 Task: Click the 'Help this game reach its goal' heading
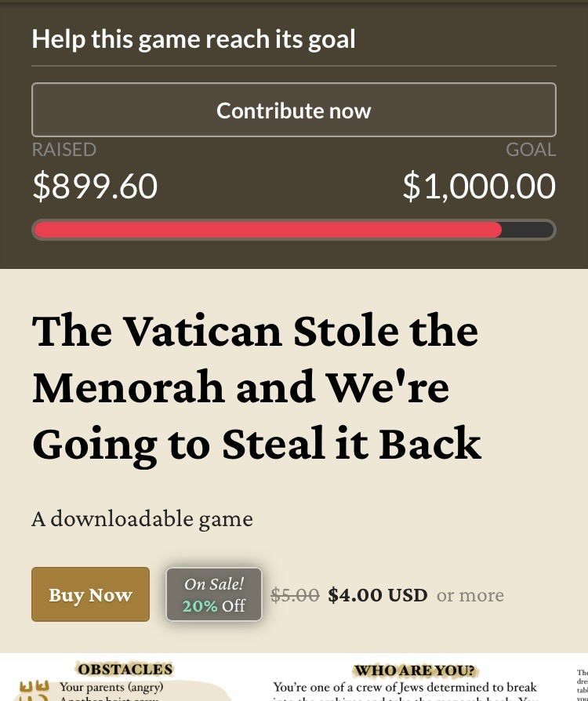point(194,39)
